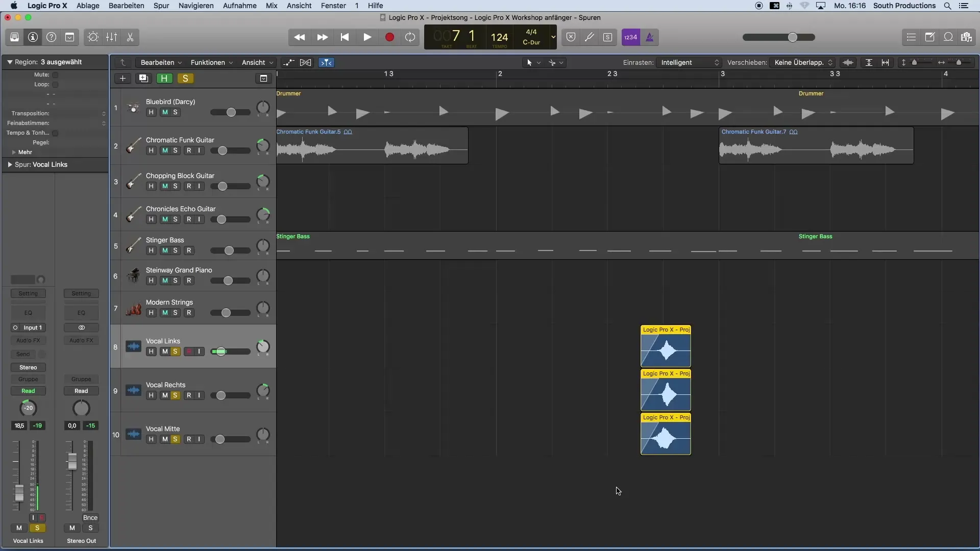Enable the 1234 Count-in button
The width and height of the screenshot is (980, 551).
[x=631, y=37]
